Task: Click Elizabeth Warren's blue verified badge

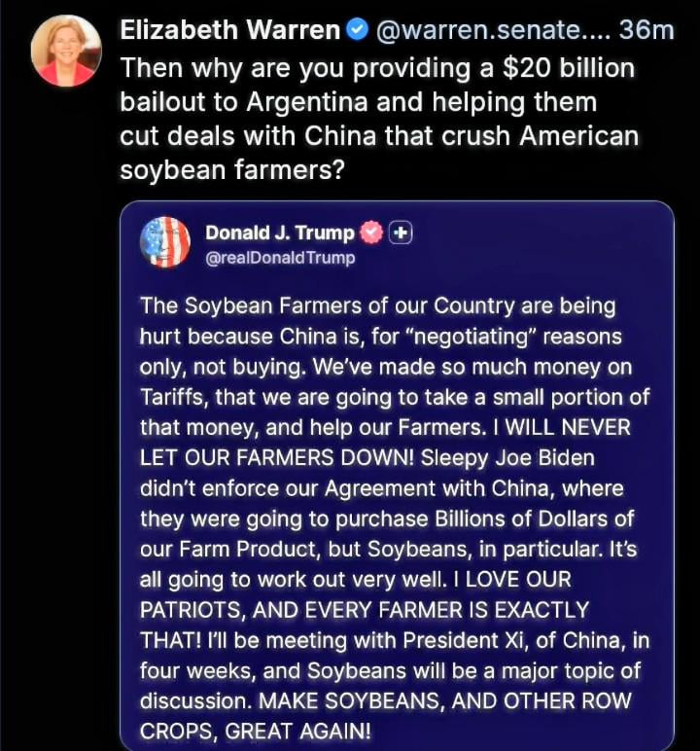Action: (x=357, y=31)
